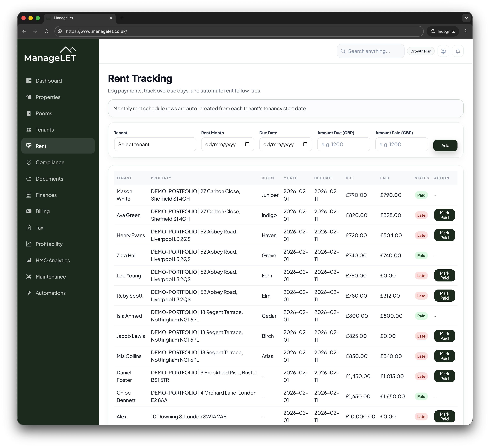
Task: Open HMO Analytics bar-chart icon
Action: click(29, 260)
